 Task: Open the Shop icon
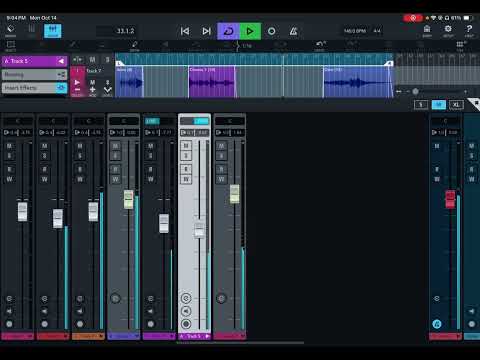pos(427,30)
